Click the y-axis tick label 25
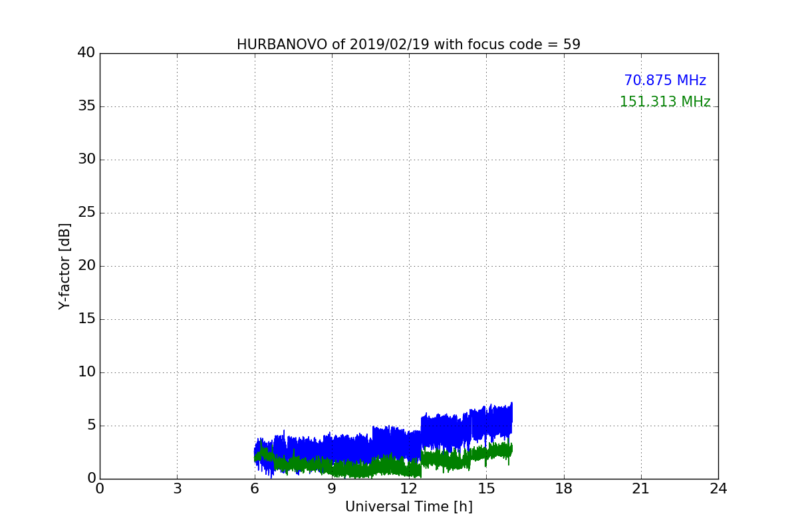798x532 pixels. click(x=86, y=213)
